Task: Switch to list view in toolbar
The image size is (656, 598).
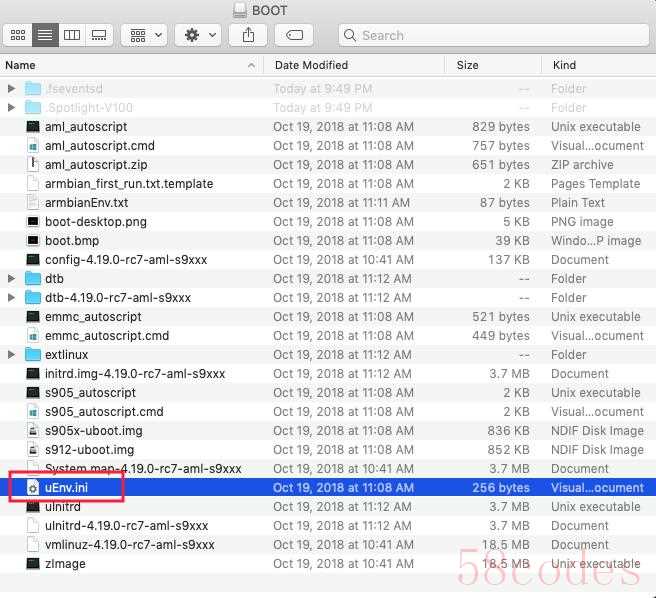Action: 45,35
